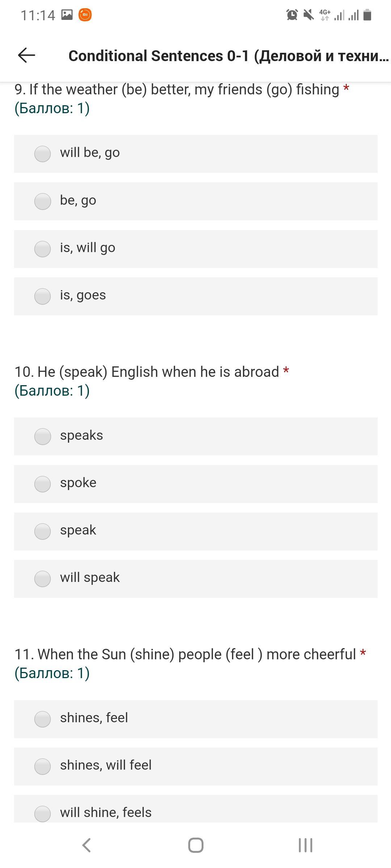
Task: Select the "spoke" radio option
Action: click(x=43, y=484)
